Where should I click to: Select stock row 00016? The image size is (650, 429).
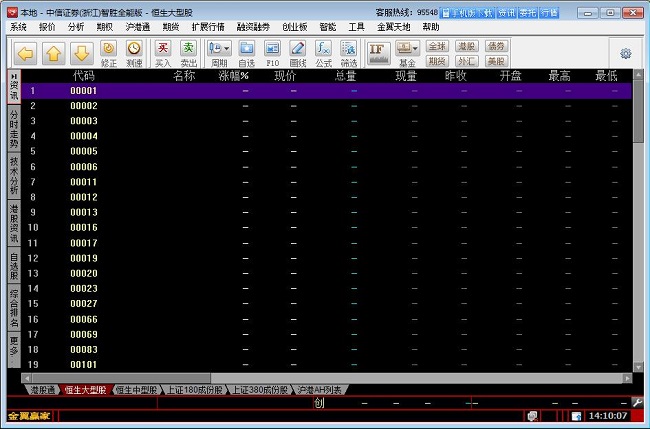pos(327,228)
